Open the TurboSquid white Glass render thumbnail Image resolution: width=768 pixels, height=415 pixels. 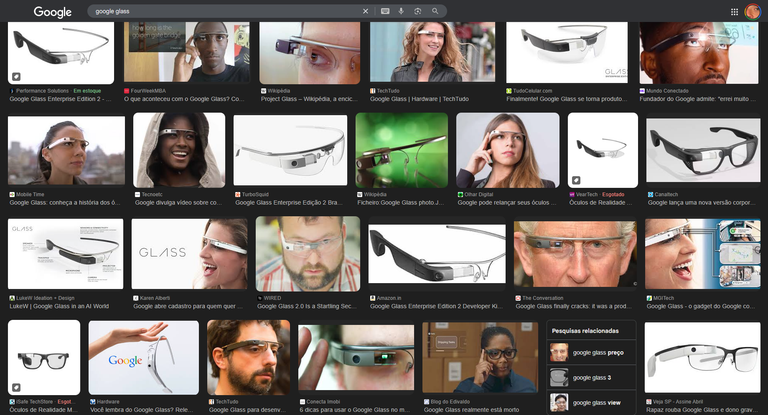point(290,150)
